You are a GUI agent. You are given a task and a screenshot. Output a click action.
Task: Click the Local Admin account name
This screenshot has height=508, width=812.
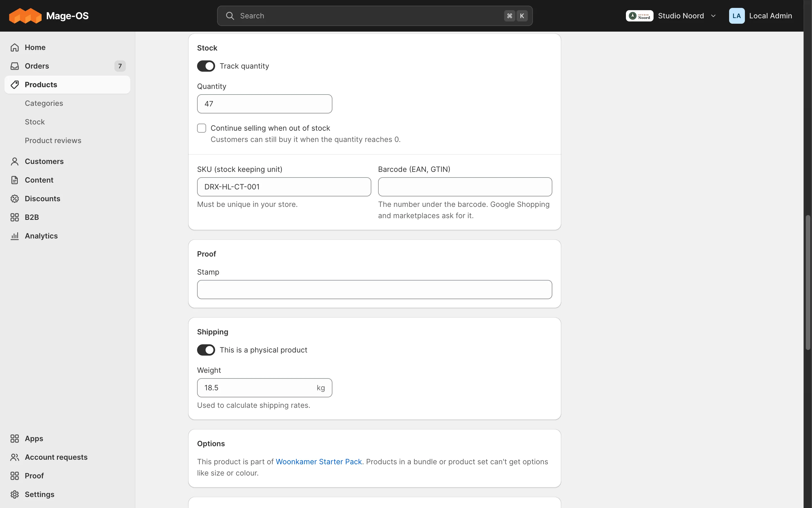point(770,16)
